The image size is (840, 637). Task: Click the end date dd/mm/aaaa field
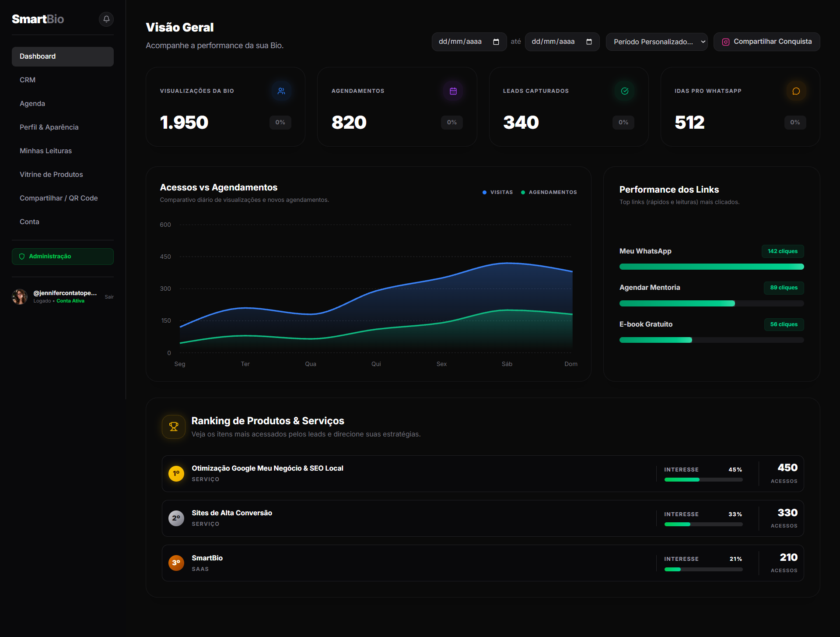(x=562, y=42)
